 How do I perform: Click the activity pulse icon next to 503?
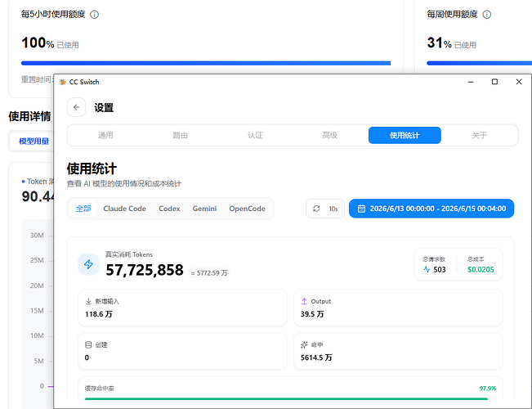point(427,270)
